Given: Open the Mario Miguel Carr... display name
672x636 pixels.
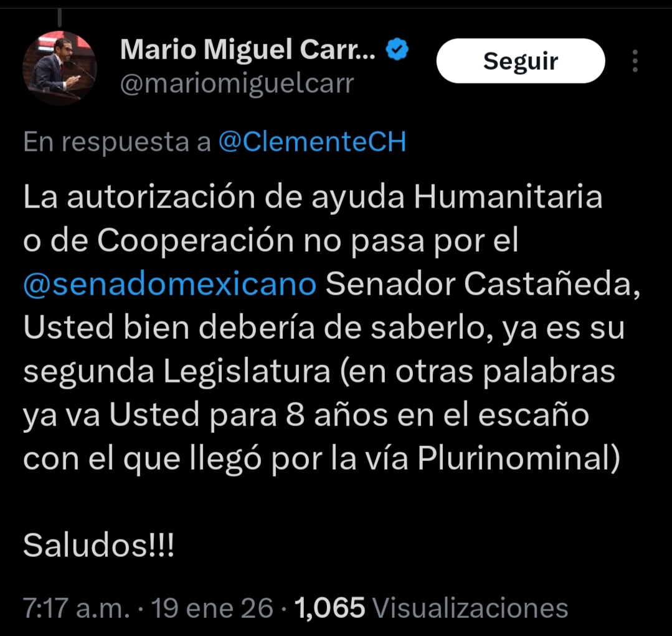Looking at the screenshot, I should pyautogui.click(x=248, y=50).
